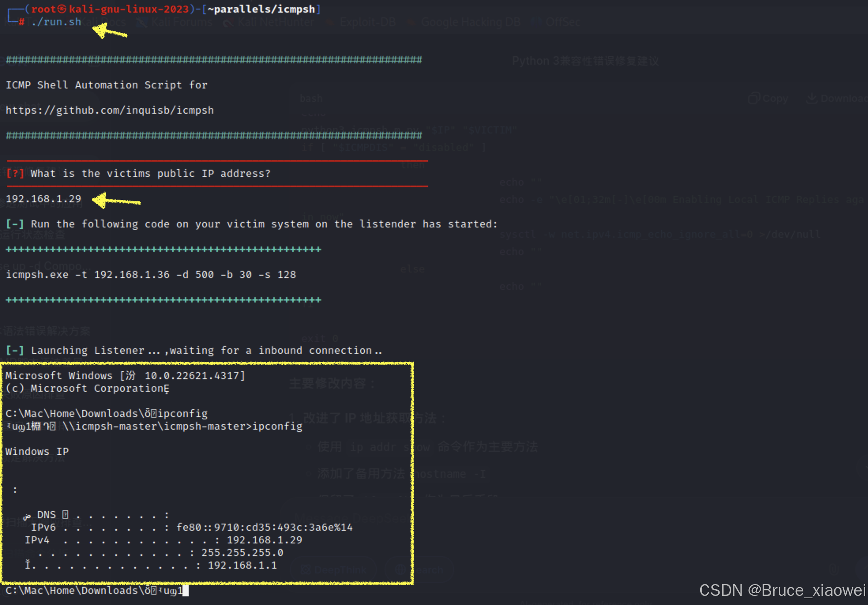
Task: Click the Kali skull icon in prompt
Action: pos(62,9)
